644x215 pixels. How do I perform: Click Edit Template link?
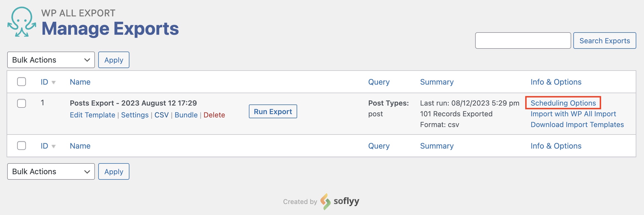tap(92, 115)
